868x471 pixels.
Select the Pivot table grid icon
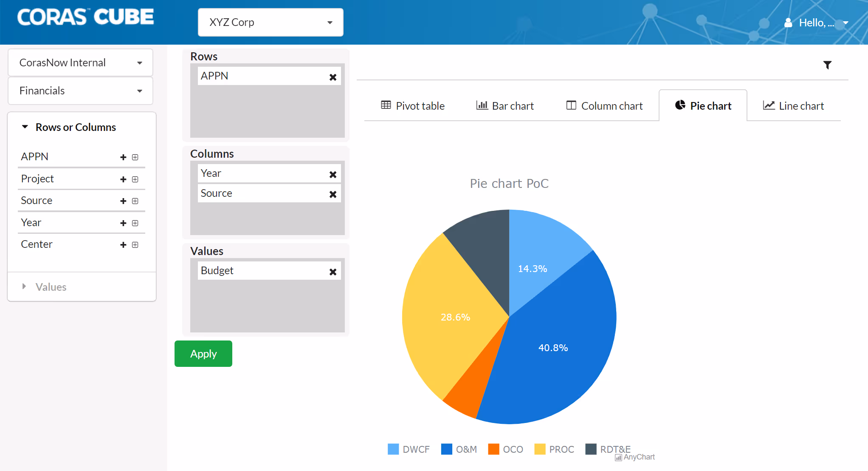click(386, 105)
